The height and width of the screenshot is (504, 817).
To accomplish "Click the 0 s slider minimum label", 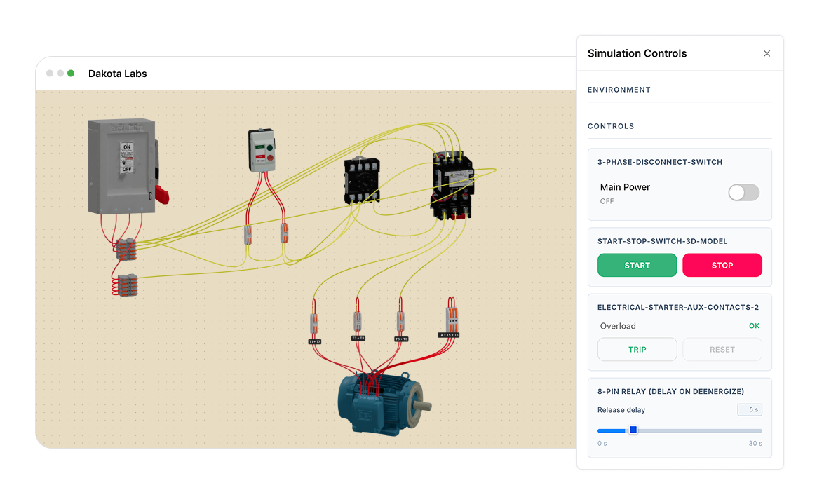I will (602, 444).
